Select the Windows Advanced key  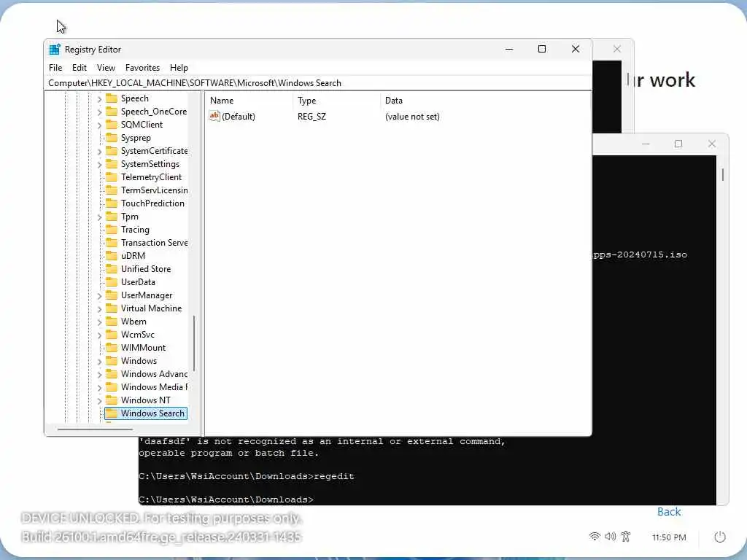tap(154, 374)
